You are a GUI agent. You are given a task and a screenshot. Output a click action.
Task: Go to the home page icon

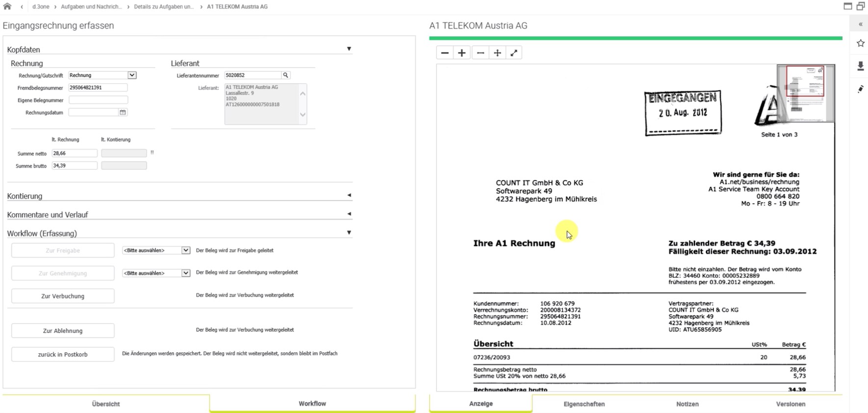(x=7, y=6)
